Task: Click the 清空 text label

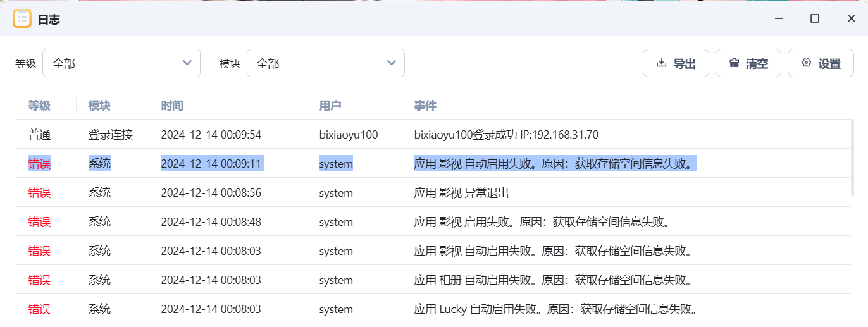Action: pos(757,64)
